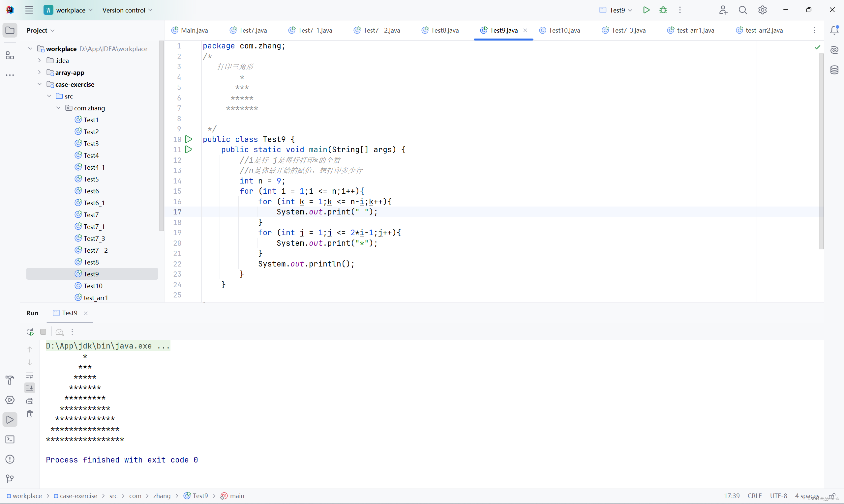Open the Build hammer tool window
The width and height of the screenshot is (844, 504).
point(10,380)
